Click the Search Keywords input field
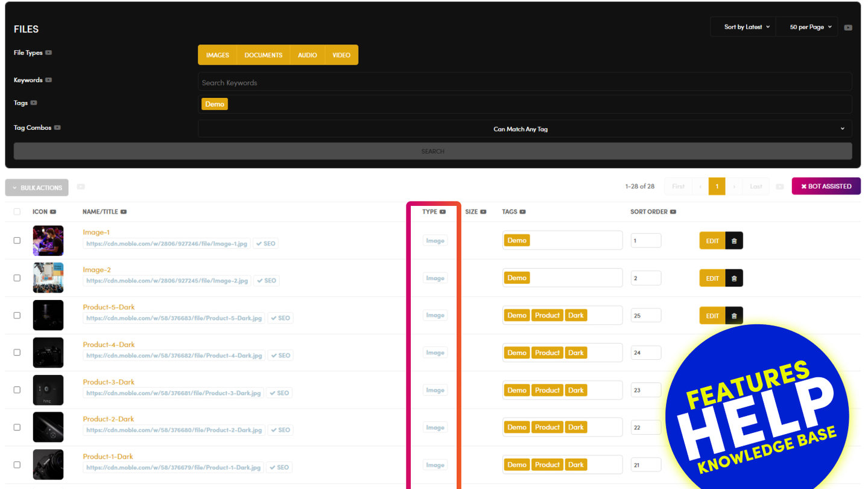 (x=524, y=82)
